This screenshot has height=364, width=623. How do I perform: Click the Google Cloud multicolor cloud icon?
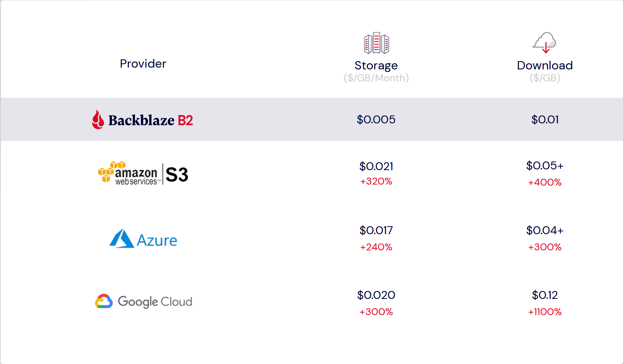(104, 301)
